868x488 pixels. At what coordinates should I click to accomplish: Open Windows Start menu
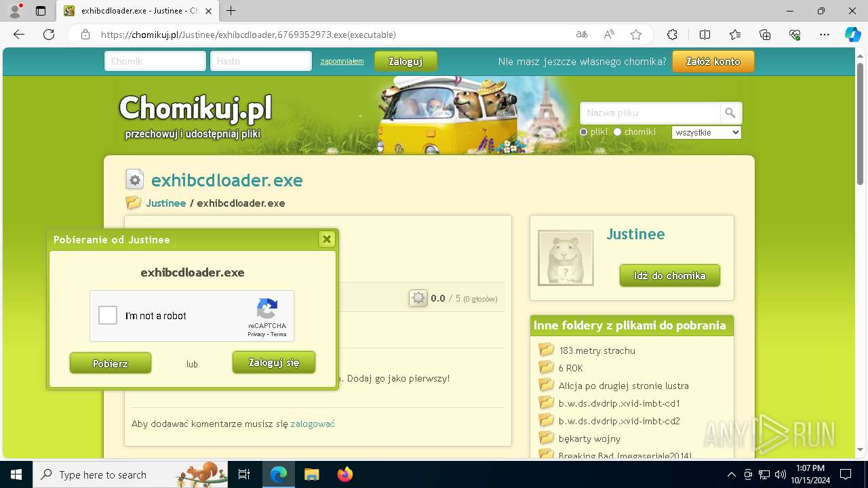16,474
